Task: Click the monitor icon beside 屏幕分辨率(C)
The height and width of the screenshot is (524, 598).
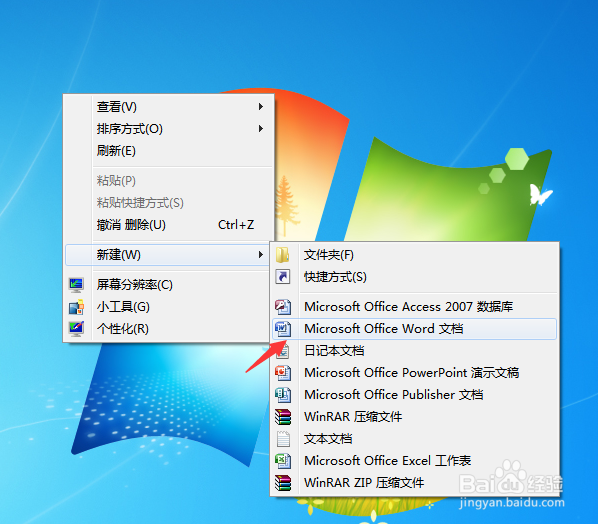Action: point(76,285)
